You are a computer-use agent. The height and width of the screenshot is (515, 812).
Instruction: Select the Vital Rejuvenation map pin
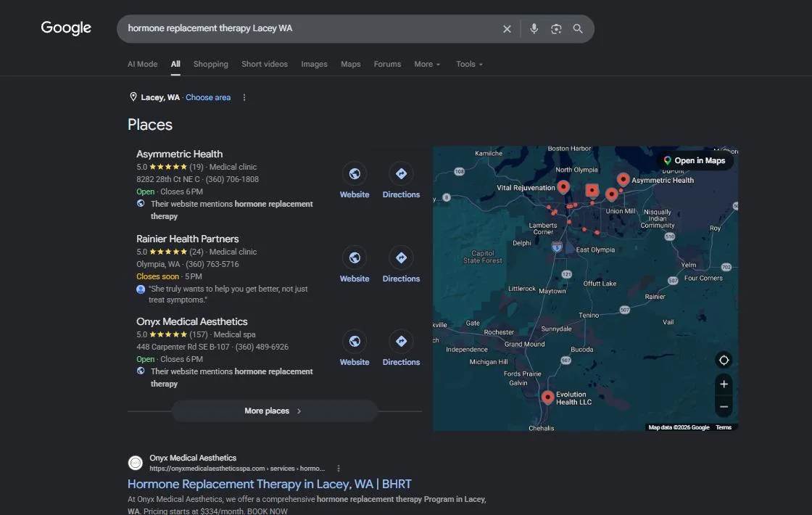563,186
